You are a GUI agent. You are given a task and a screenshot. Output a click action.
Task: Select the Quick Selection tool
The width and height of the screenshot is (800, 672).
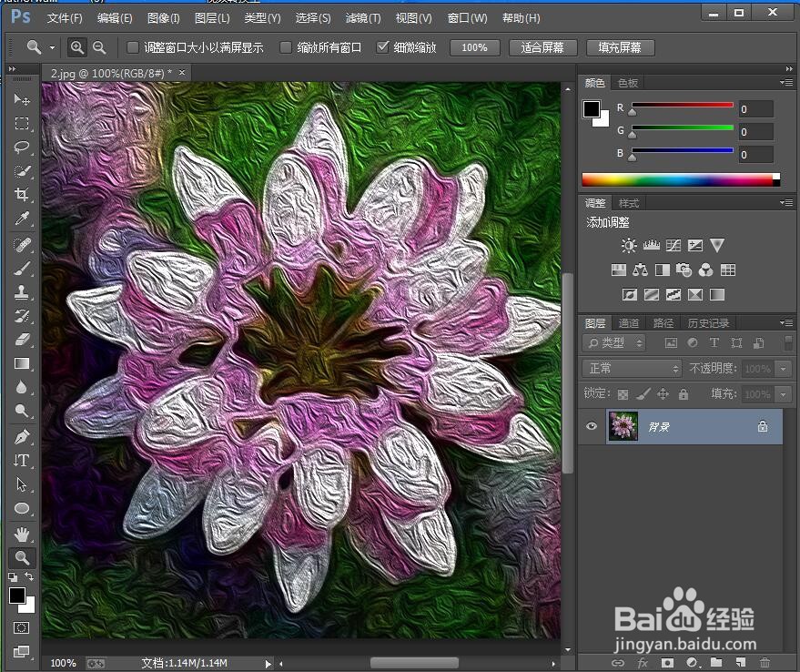coord(22,171)
